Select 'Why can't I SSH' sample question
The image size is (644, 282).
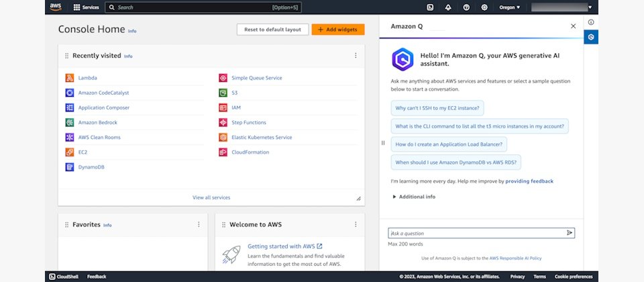point(437,108)
